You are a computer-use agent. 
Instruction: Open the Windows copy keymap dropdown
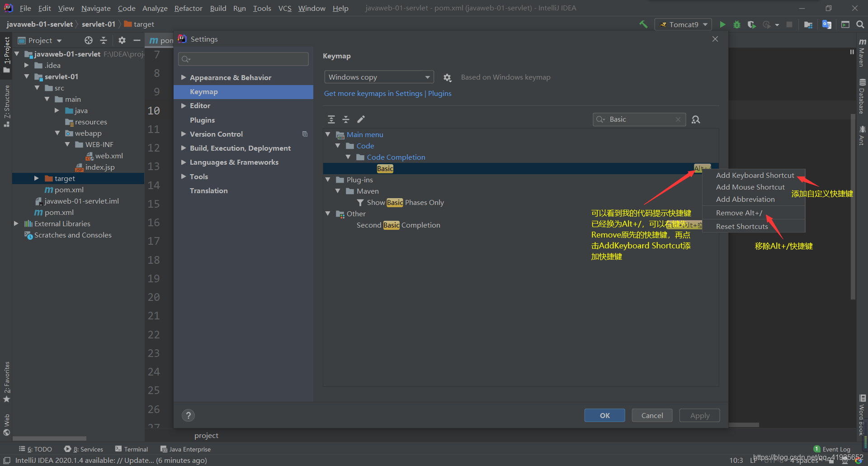point(379,77)
